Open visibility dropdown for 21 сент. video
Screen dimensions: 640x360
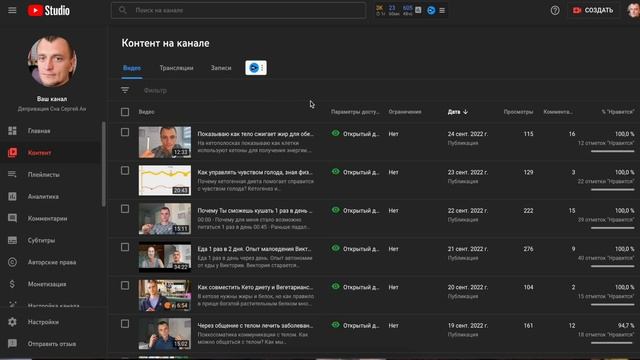pos(355,249)
